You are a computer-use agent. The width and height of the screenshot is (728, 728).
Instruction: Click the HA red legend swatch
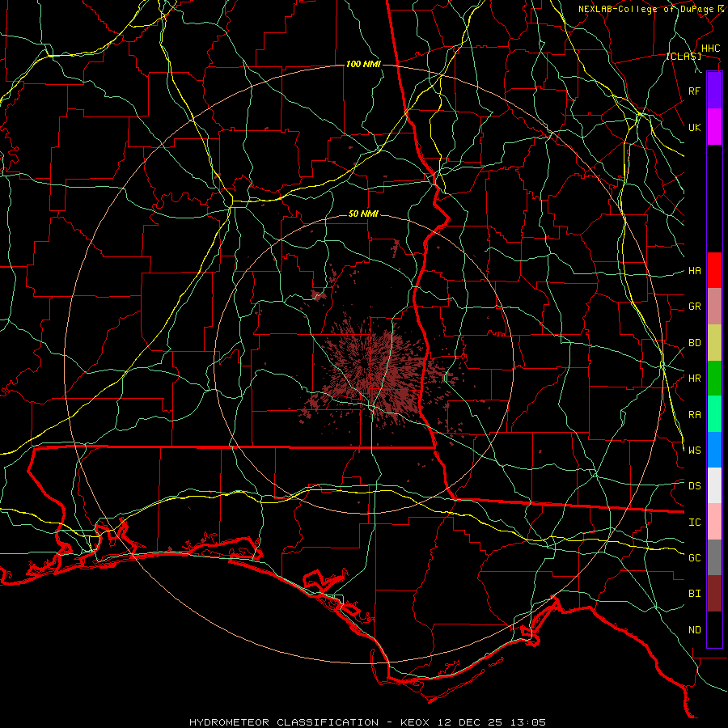pos(714,270)
